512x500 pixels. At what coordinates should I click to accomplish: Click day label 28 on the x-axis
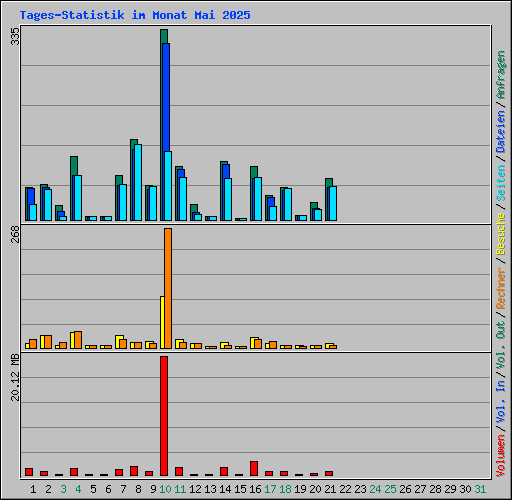tap(435, 489)
